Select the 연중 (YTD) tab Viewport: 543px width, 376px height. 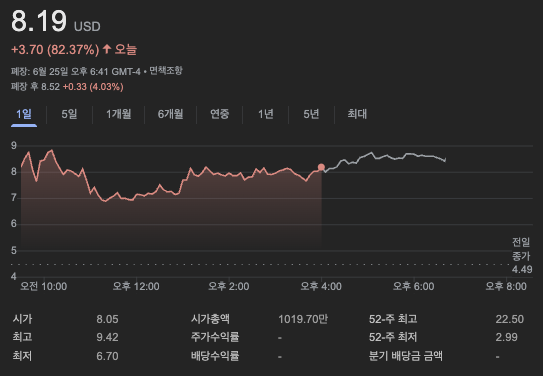(x=220, y=114)
